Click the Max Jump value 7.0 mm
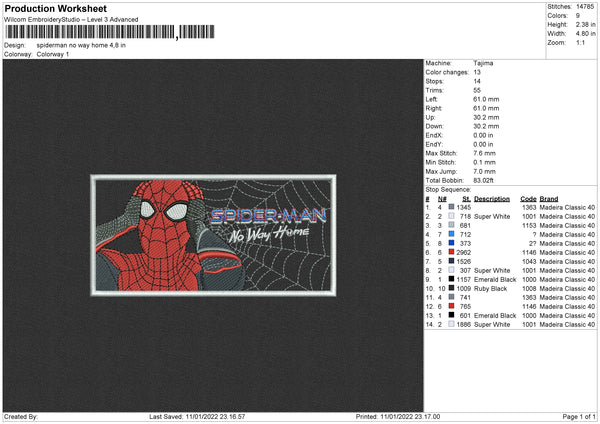Image resolution: width=600 pixels, height=424 pixels. pos(484,171)
